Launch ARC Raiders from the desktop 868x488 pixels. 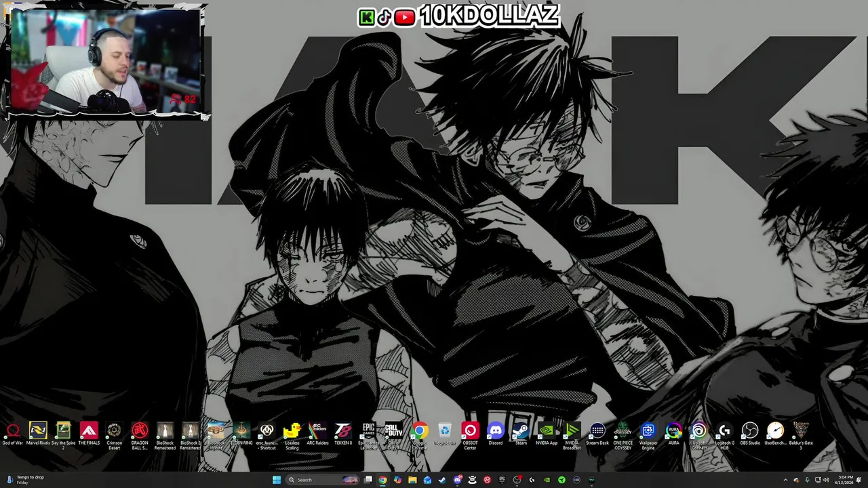317,434
